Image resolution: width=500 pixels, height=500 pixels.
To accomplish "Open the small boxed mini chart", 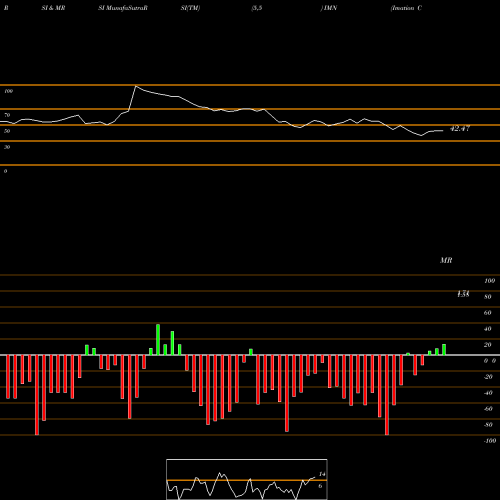I will pyautogui.click(x=247, y=479).
